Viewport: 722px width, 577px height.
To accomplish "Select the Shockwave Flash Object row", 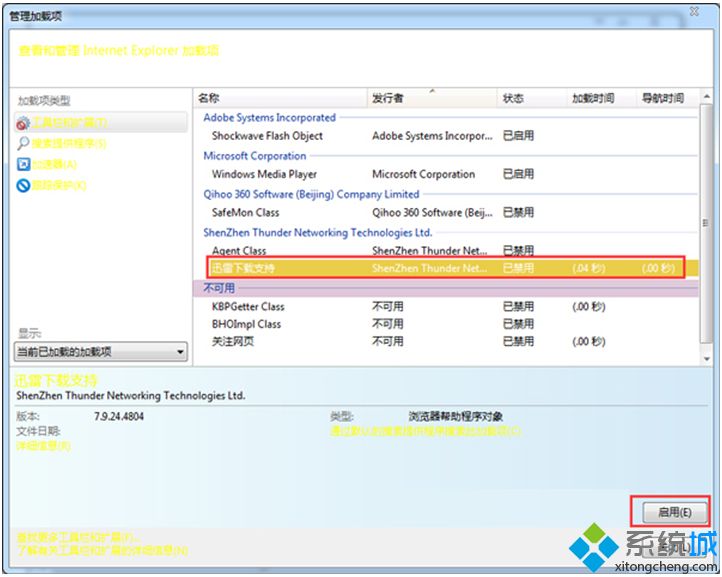I will point(446,136).
